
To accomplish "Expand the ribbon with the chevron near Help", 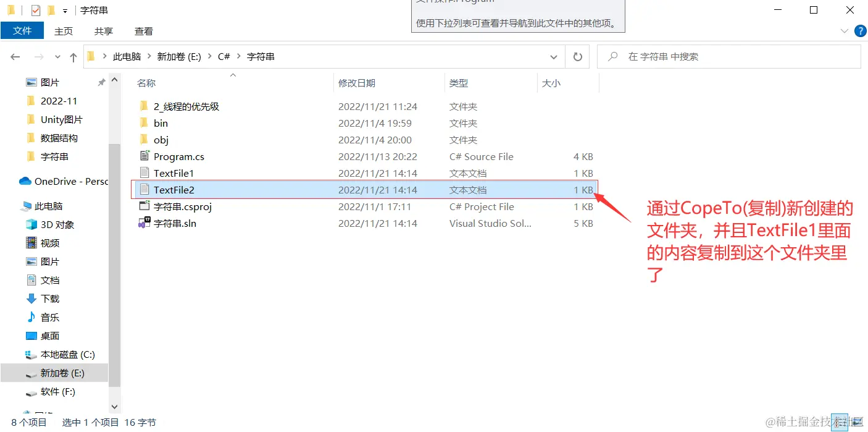I will pyautogui.click(x=843, y=30).
